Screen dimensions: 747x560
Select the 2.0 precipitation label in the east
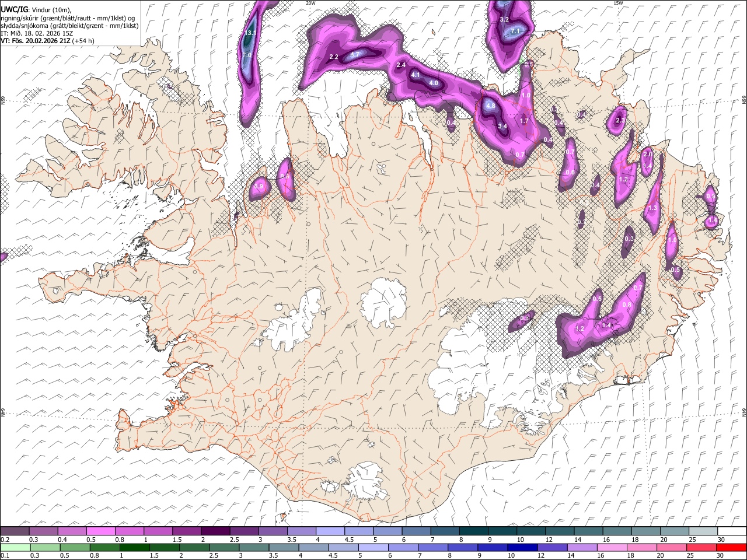[x=647, y=154]
